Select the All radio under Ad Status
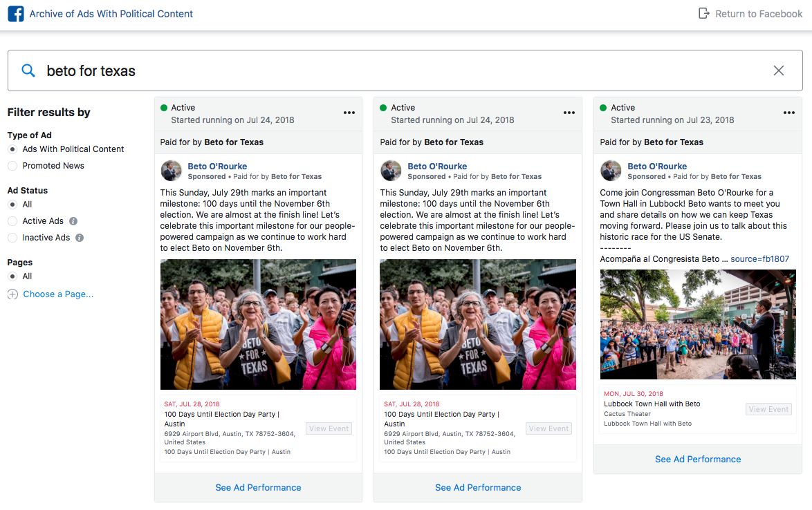The width and height of the screenshot is (812, 510). [13, 205]
